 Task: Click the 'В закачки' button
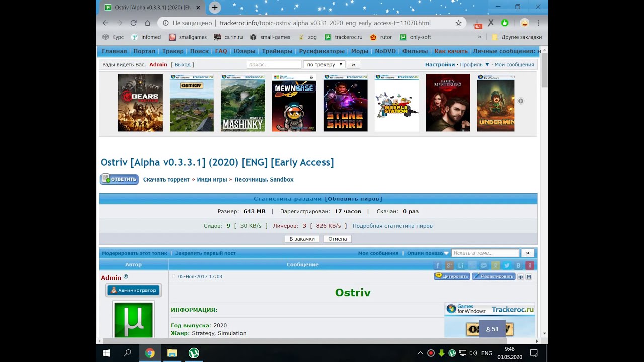point(302,239)
